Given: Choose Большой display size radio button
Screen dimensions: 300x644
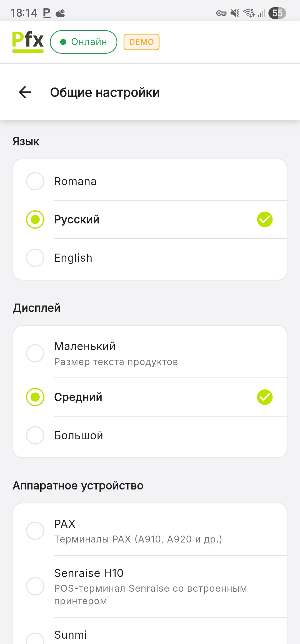Looking at the screenshot, I should pyautogui.click(x=35, y=435).
